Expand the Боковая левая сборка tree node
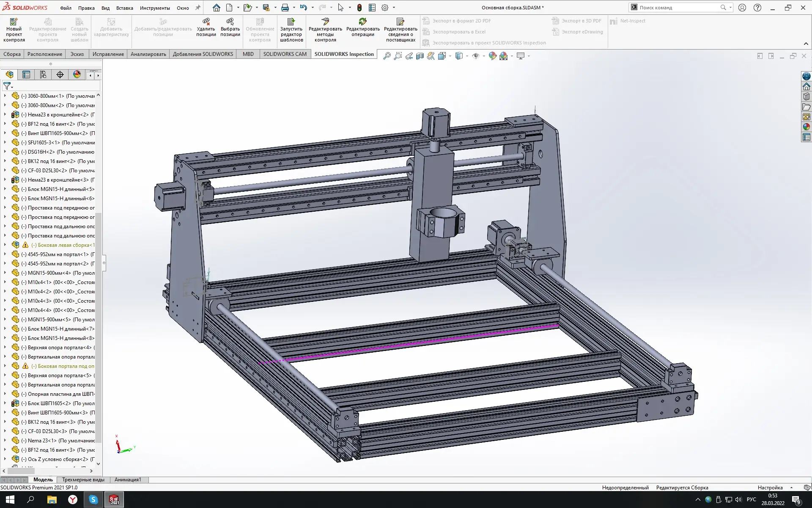Screen dimensions: 812x508 (5, 245)
